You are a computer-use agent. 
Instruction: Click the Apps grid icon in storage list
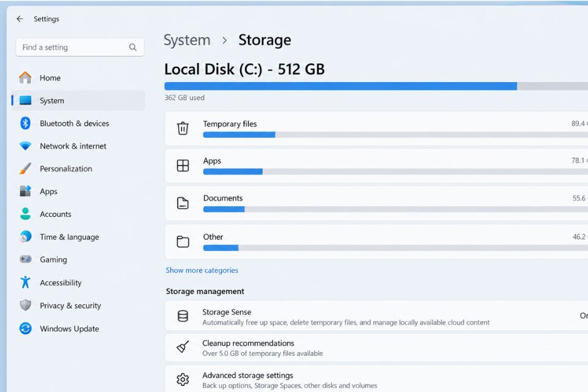tap(183, 165)
